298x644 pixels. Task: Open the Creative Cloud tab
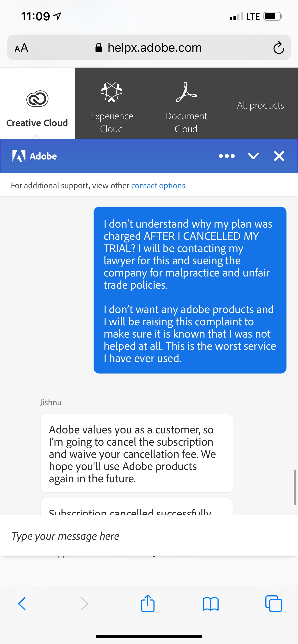(37, 103)
